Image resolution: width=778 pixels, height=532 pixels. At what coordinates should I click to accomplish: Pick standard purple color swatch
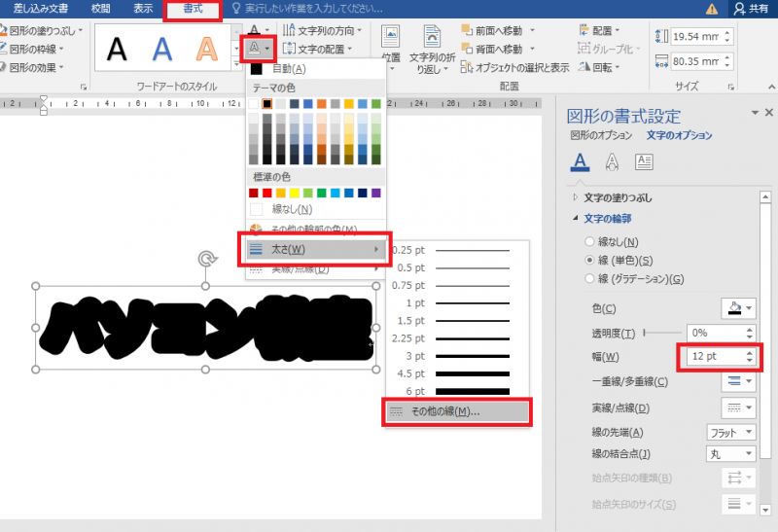click(x=376, y=193)
